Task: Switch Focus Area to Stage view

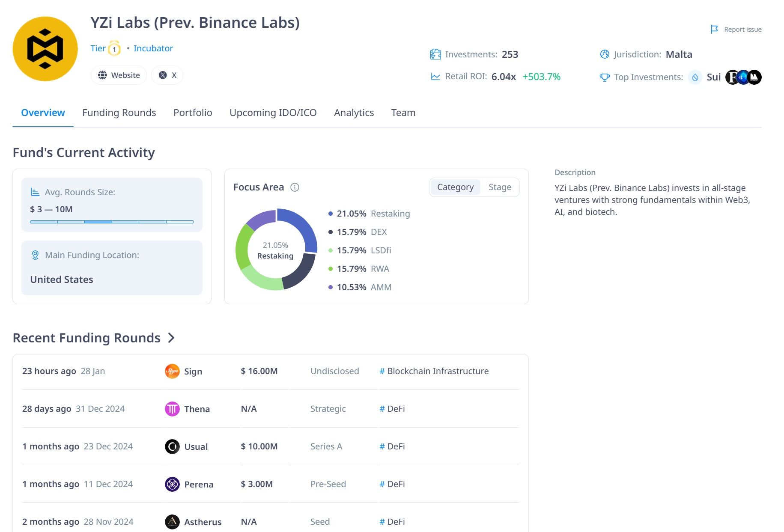Action: pos(500,187)
